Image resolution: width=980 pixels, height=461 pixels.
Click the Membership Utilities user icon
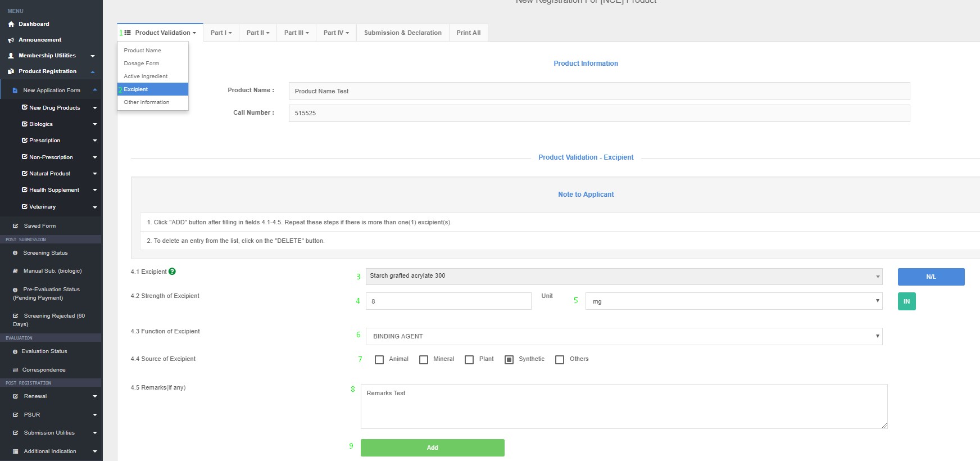point(11,56)
